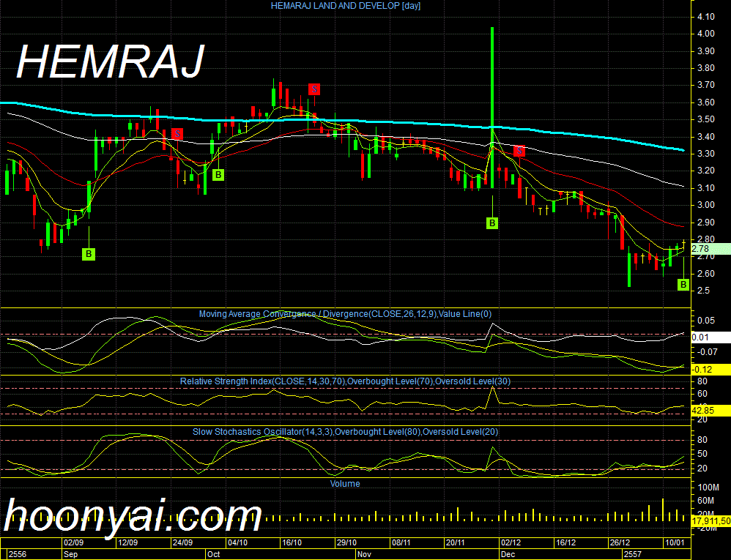This screenshot has height=560, width=731.
Task: Select the Slow Stochastics Oscillator indicator title
Action: [x=345, y=432]
